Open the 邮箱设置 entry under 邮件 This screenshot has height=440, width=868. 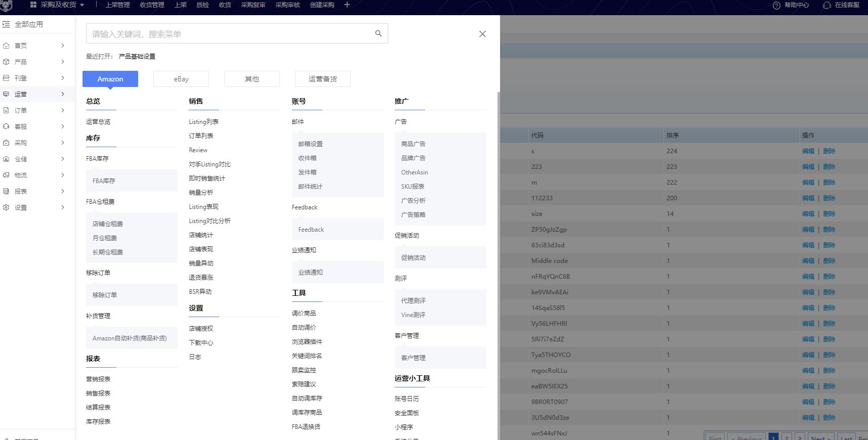[x=310, y=144]
